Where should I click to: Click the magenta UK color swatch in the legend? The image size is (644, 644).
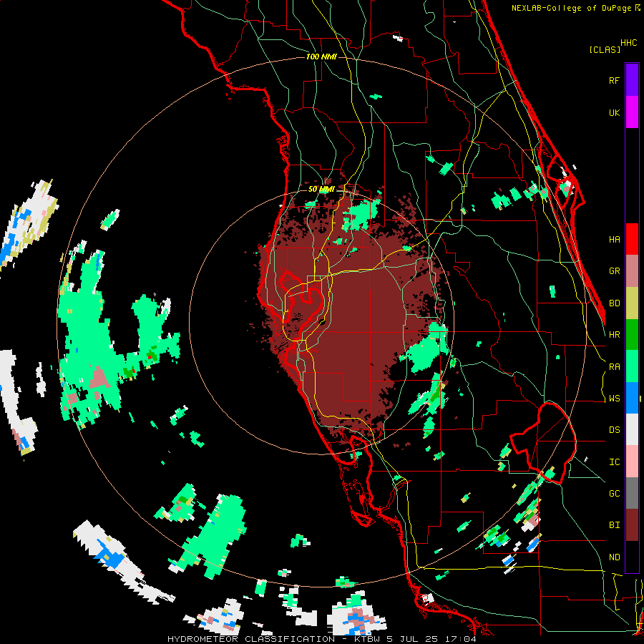(x=632, y=112)
